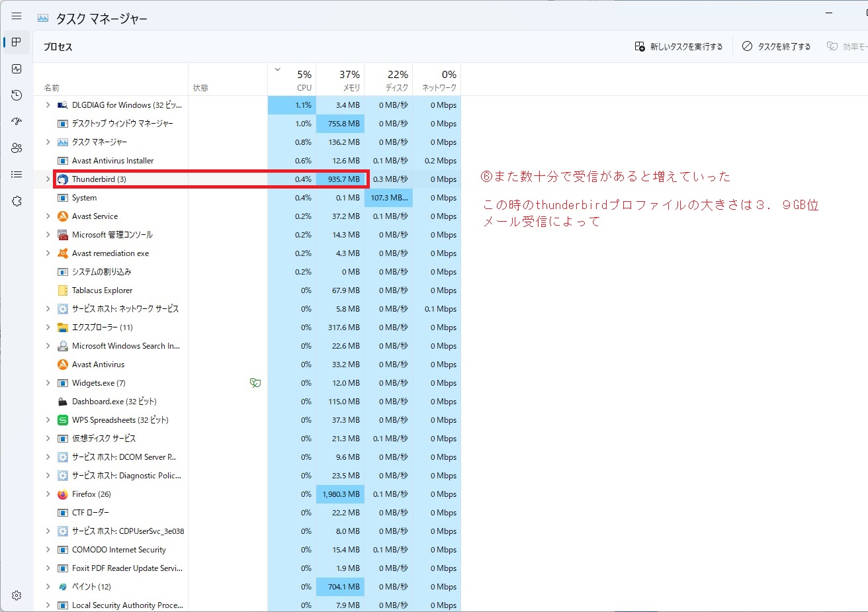Sort by ディスク column header

tap(397, 81)
